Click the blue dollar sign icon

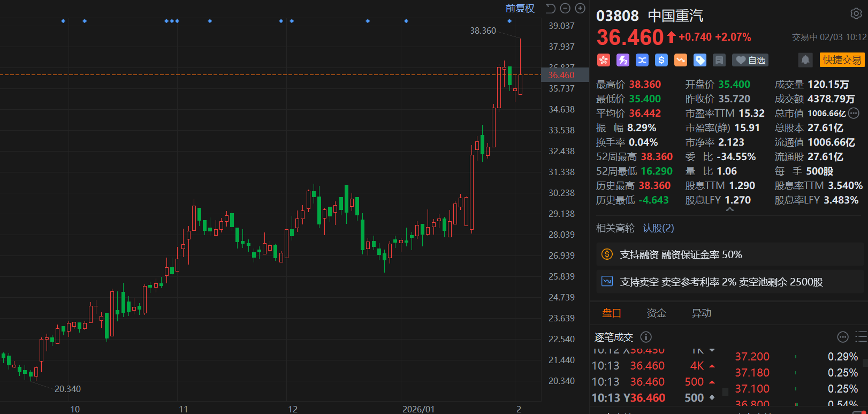click(661, 60)
